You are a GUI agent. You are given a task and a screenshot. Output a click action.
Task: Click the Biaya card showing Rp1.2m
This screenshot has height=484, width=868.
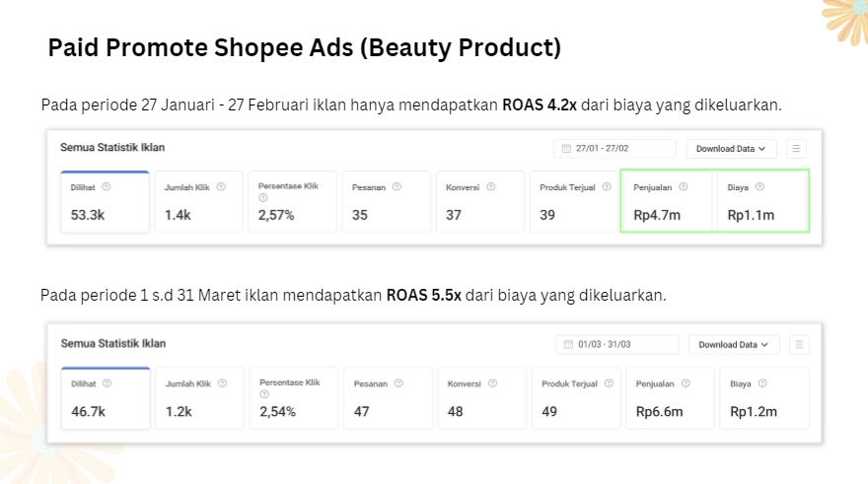tap(764, 398)
